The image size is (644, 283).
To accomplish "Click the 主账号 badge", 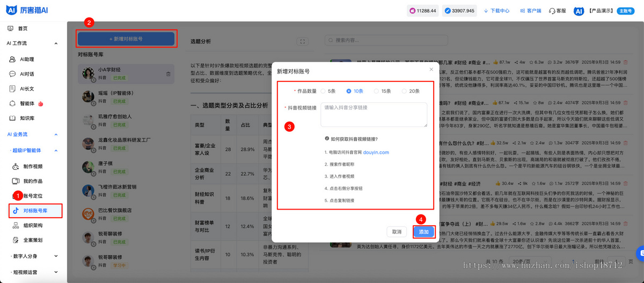I will point(626,11).
